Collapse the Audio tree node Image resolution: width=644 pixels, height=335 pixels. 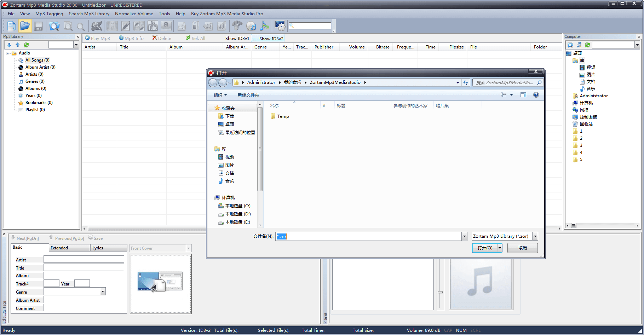7,53
